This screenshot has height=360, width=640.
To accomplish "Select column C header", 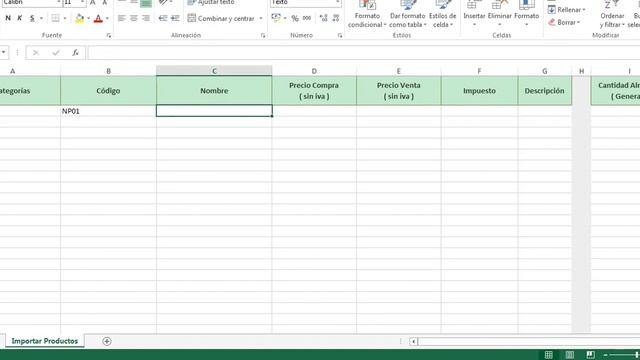I will (x=214, y=71).
